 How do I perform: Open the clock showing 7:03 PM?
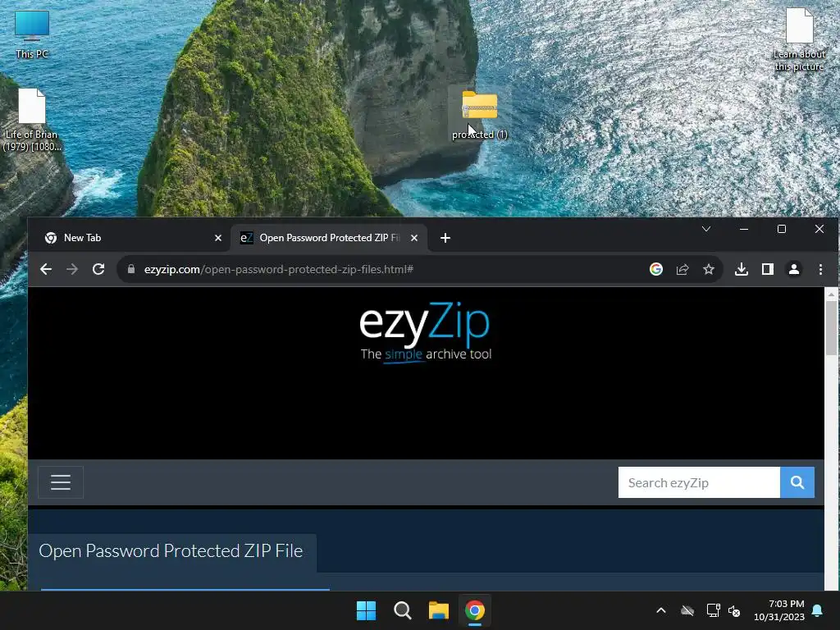779,610
